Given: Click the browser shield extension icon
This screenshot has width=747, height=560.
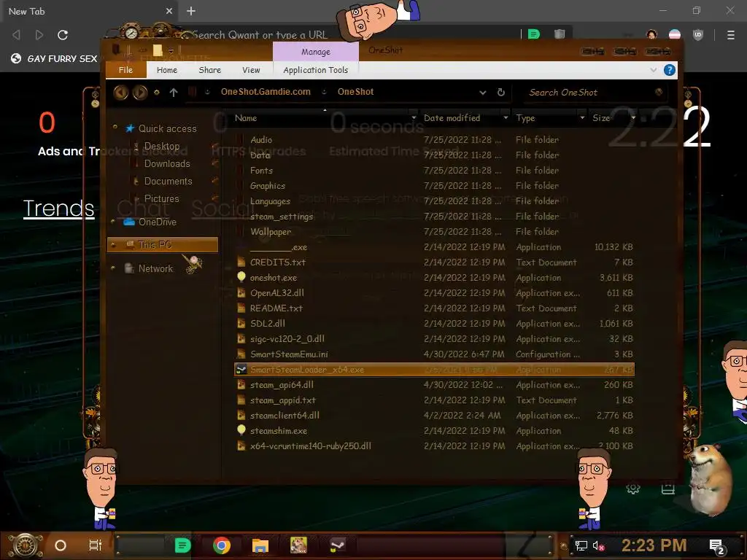Looking at the screenshot, I should pyautogui.click(x=698, y=35).
